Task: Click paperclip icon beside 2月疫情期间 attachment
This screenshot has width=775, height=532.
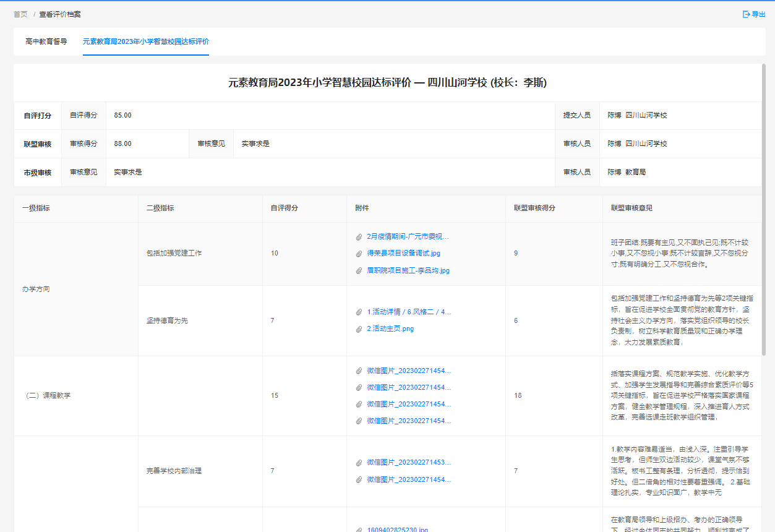Action: click(x=359, y=237)
